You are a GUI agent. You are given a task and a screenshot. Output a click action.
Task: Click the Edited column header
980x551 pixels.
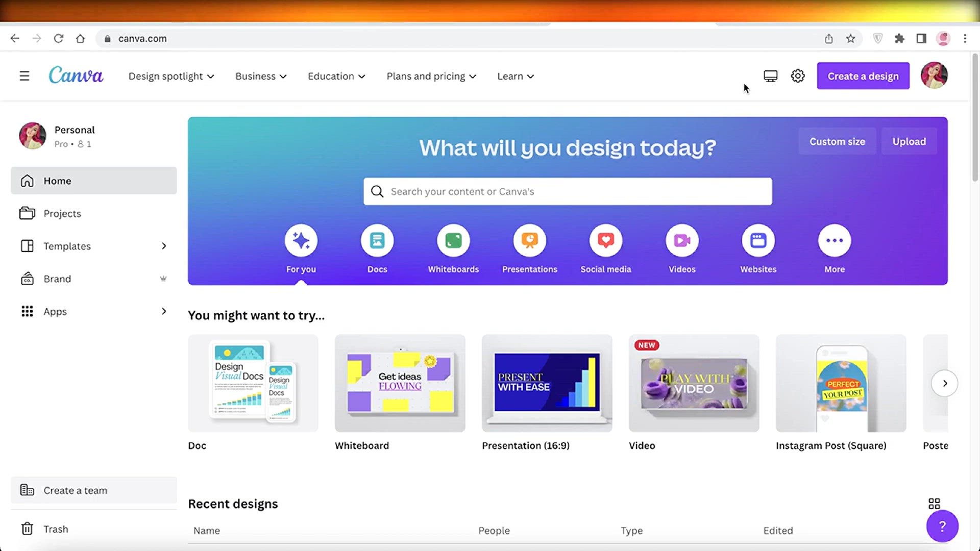(778, 531)
